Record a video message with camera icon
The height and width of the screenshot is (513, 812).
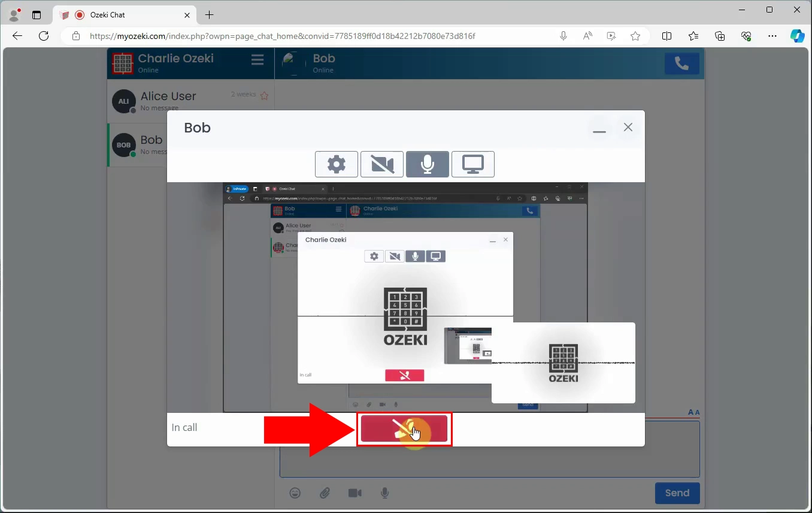[355, 493]
